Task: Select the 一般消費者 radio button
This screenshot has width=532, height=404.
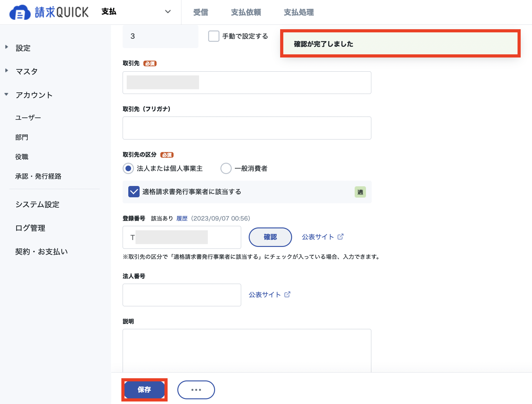Action: point(226,168)
